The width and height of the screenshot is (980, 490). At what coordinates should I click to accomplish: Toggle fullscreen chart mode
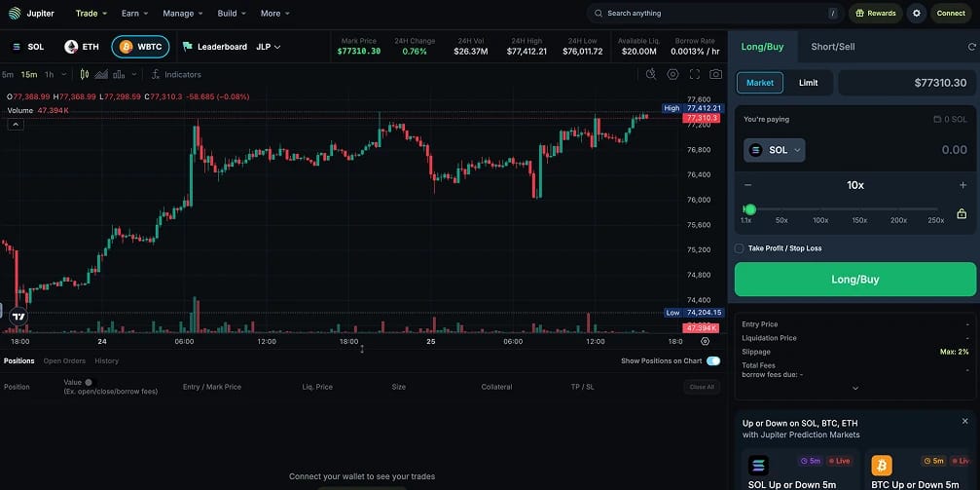(x=695, y=74)
